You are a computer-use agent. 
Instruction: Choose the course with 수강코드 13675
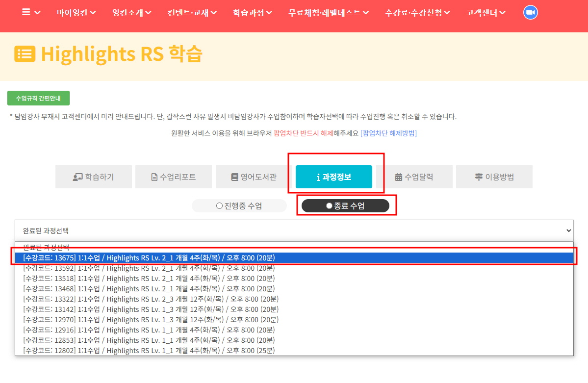click(x=294, y=258)
